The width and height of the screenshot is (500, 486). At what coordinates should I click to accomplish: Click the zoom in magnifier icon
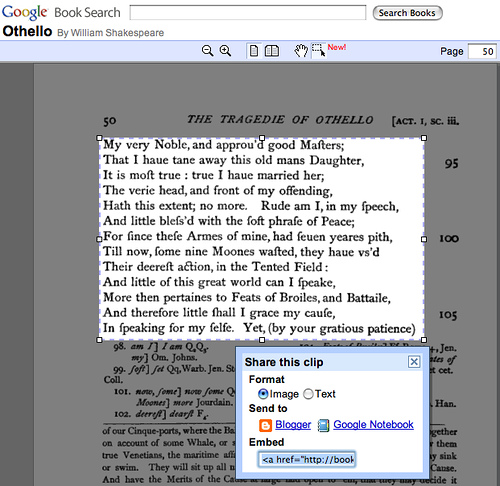pyautogui.click(x=225, y=51)
